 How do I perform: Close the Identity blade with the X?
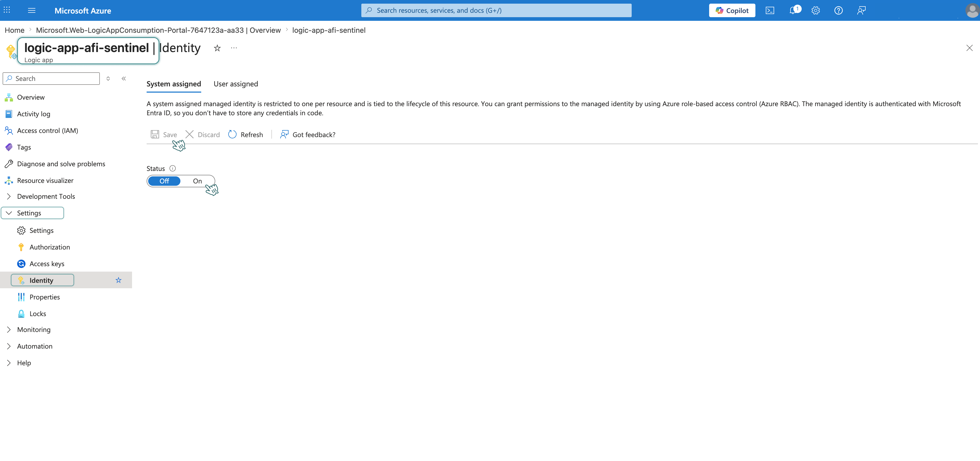pos(969,48)
